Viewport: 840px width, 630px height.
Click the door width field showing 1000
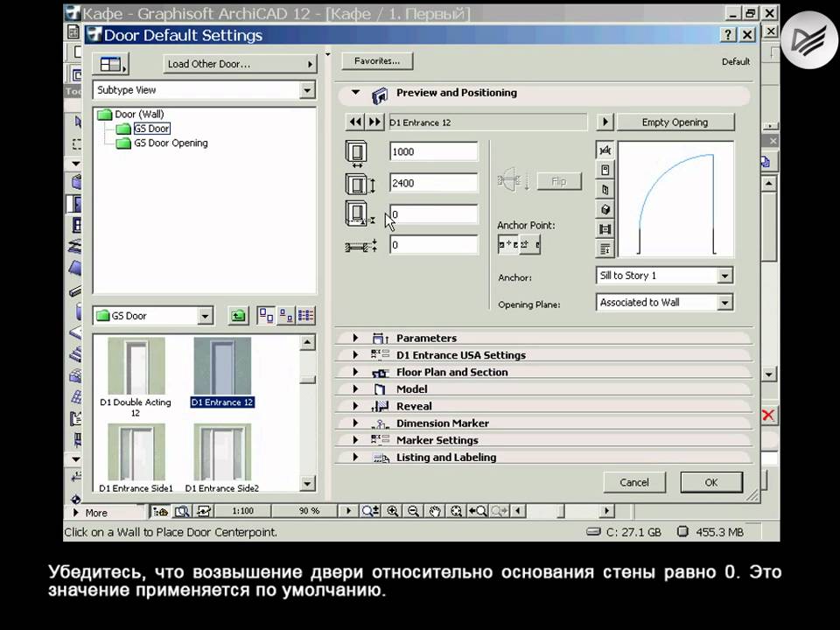click(433, 151)
